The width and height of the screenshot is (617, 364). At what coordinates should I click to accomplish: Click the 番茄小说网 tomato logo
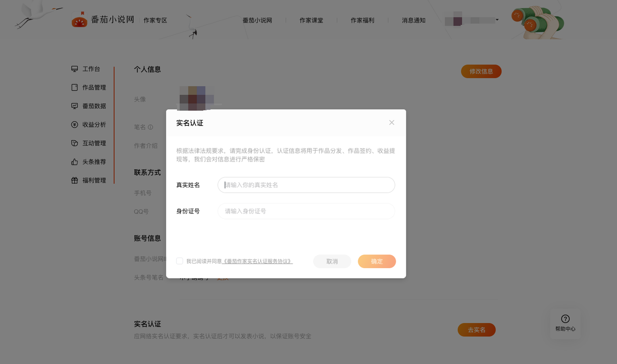click(80, 20)
